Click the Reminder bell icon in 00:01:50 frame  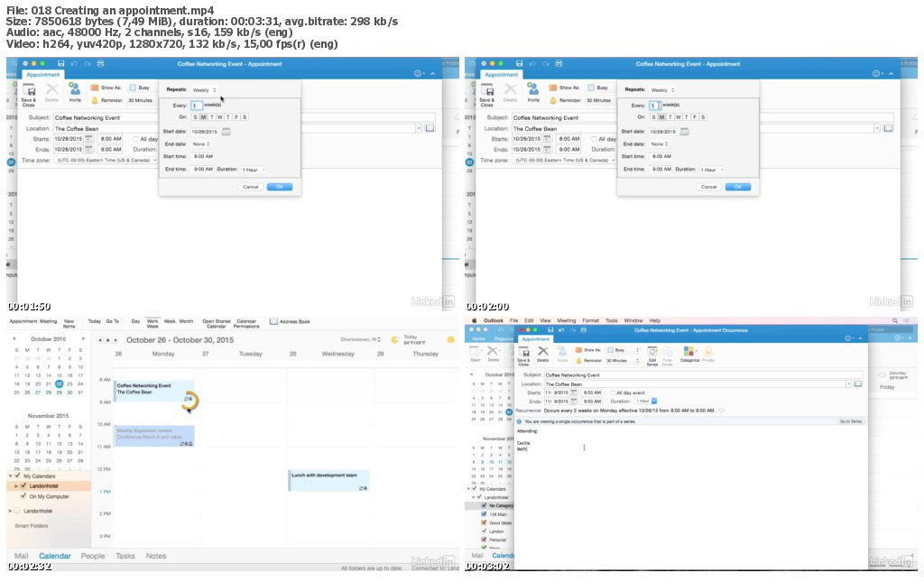[x=95, y=100]
